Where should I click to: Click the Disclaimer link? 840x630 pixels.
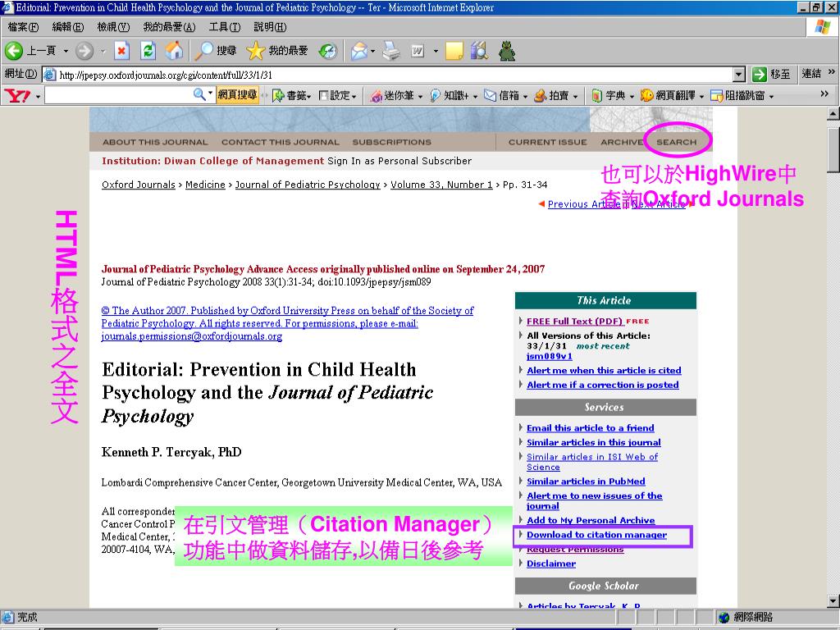click(550, 564)
